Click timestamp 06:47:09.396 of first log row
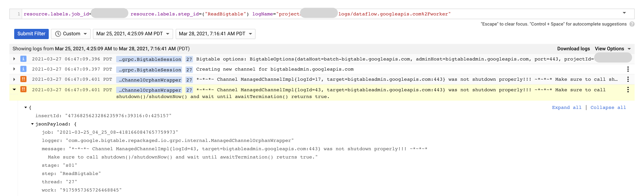This screenshot has width=644, height=196. point(72,59)
